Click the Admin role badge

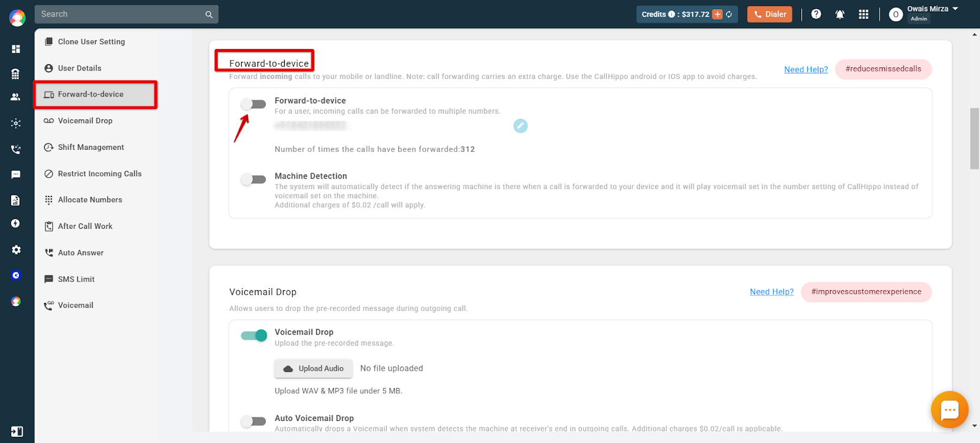(919, 19)
